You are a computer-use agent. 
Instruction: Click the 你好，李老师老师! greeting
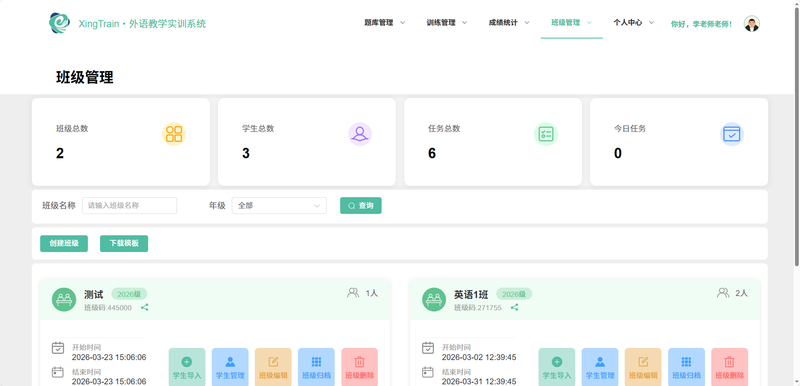coord(702,24)
